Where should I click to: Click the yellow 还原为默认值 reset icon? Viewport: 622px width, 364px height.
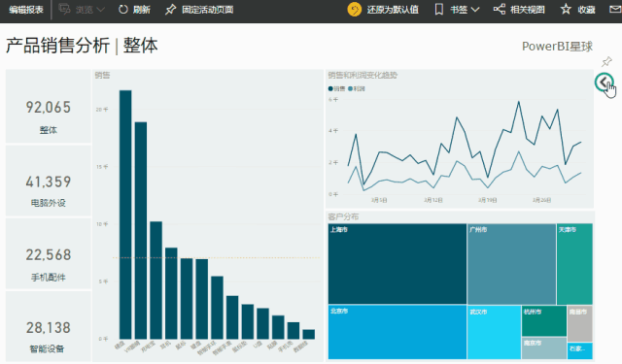[354, 9]
